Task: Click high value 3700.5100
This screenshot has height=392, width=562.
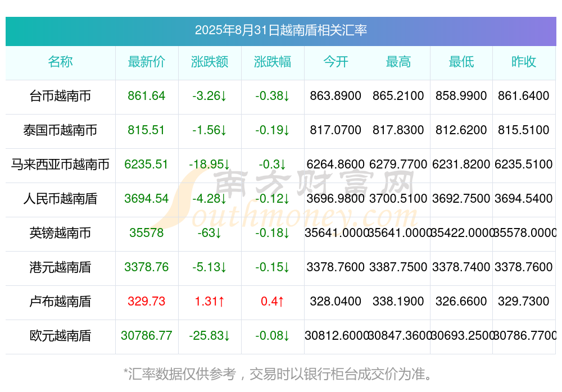Action: 398,198
